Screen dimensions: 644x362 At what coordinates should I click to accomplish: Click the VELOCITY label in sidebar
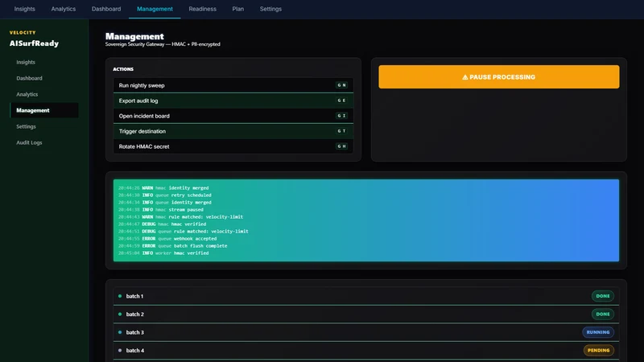(23, 32)
